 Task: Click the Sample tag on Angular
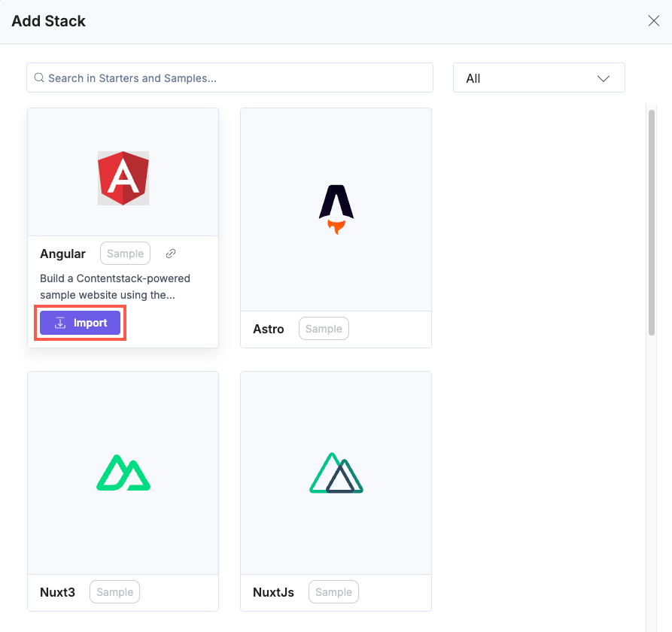pos(125,254)
